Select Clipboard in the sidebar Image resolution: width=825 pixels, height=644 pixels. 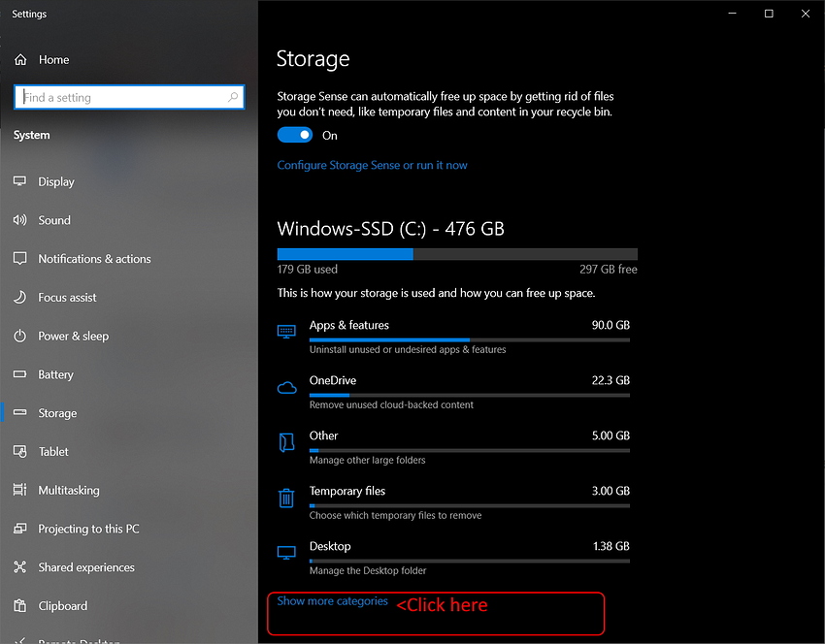[x=62, y=606]
